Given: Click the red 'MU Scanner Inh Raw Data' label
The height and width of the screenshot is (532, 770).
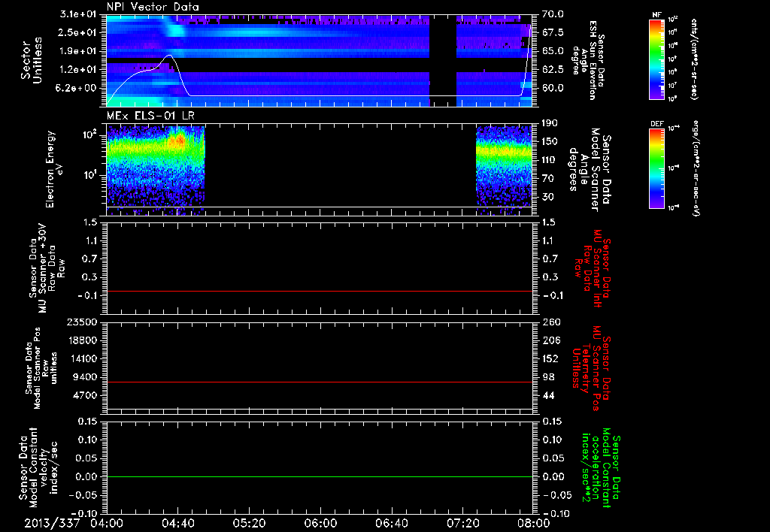Looking at the screenshot, I should (593, 269).
